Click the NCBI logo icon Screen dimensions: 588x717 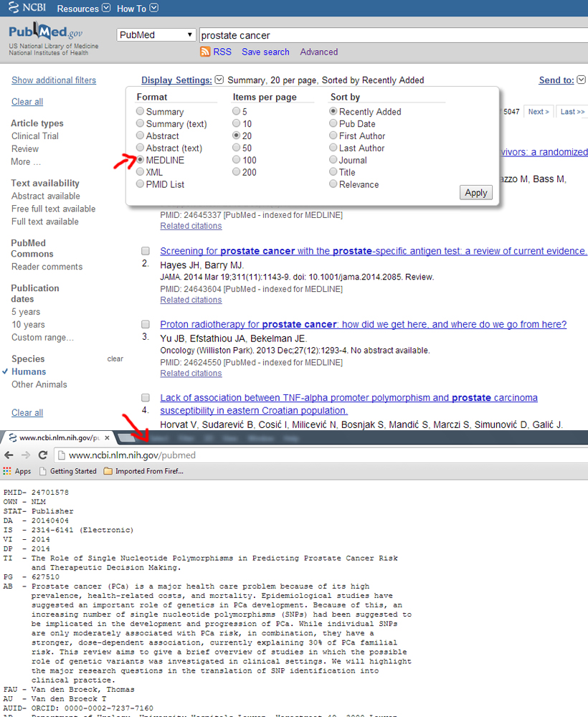tap(27, 7)
